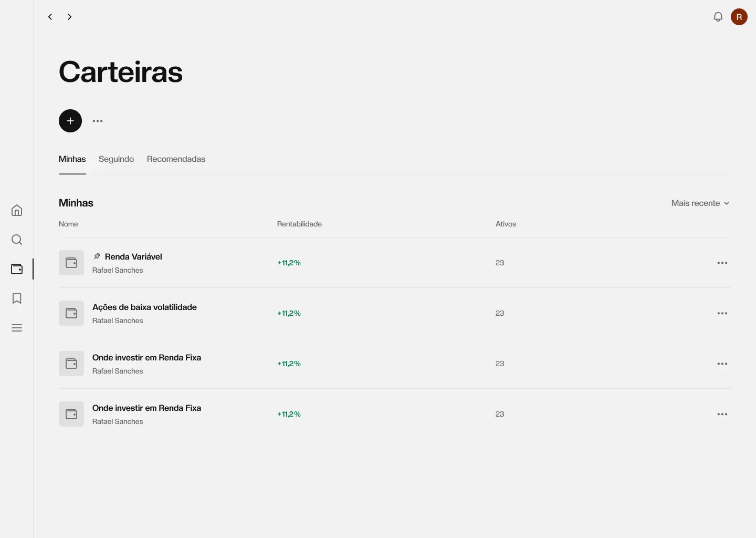Open options menu for Renda Variável
The height and width of the screenshot is (538, 756).
click(x=722, y=263)
